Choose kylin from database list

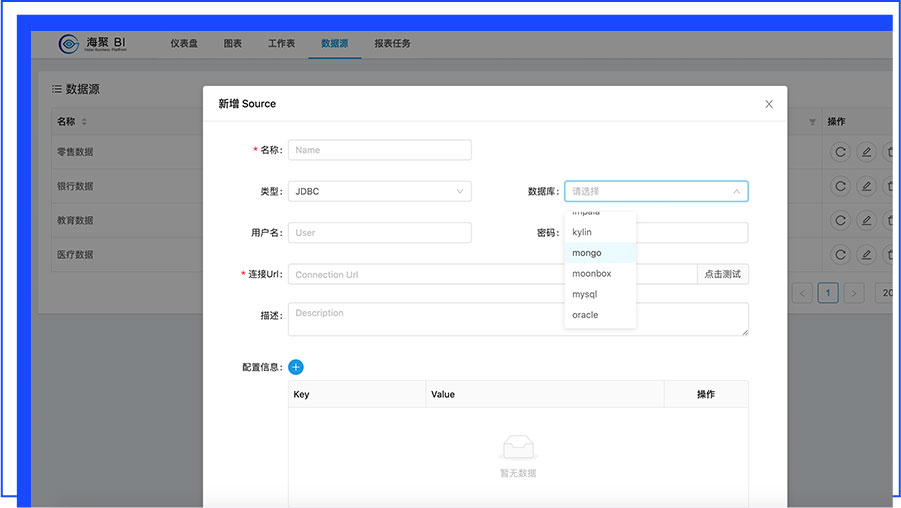point(600,232)
